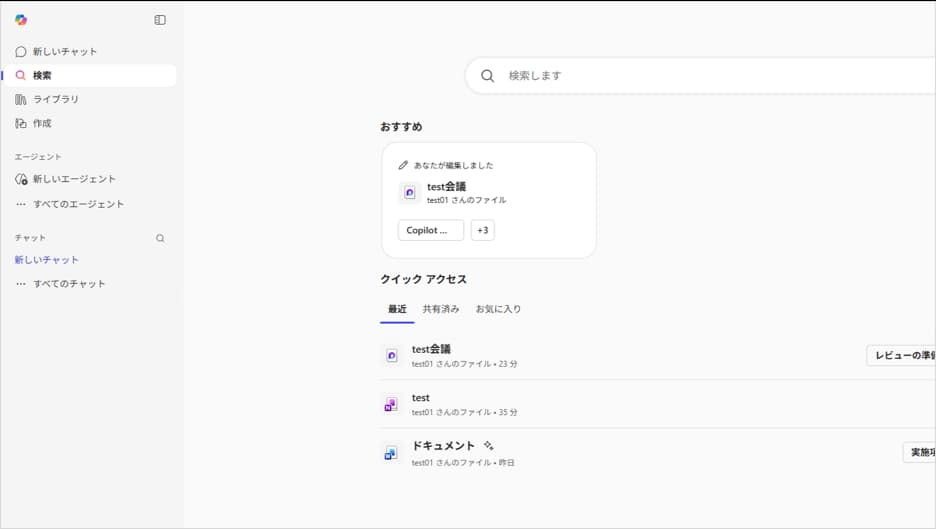Expand すべてのエージェント list
Viewport: 936px width, 529px height.
pos(78,204)
